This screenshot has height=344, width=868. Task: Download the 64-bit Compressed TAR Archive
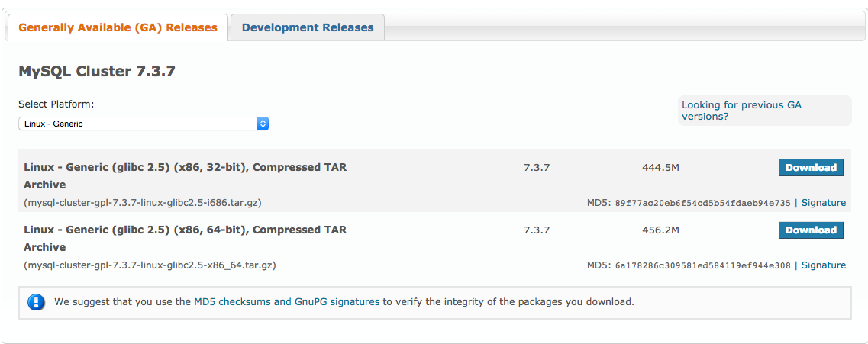(811, 230)
